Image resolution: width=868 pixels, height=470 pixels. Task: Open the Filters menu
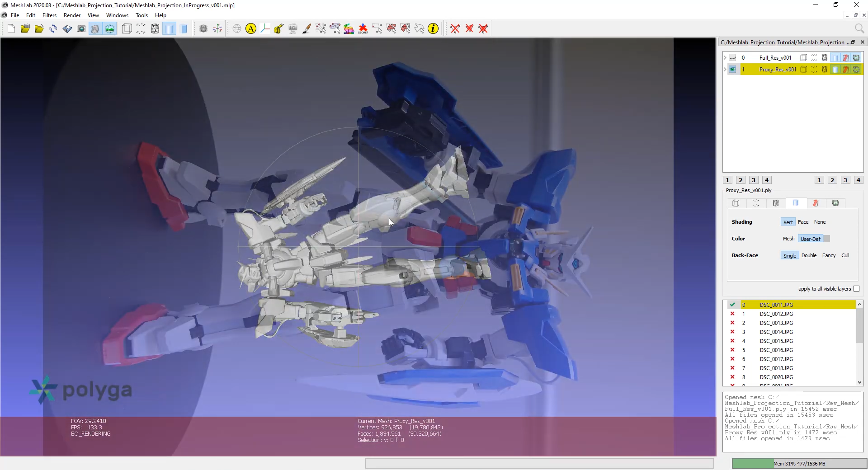click(49, 15)
